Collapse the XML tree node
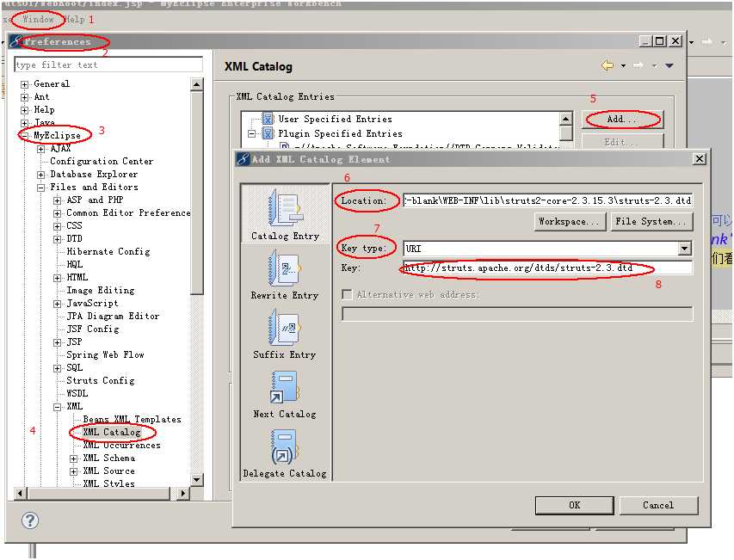The width and height of the screenshot is (734, 560). tap(57, 408)
